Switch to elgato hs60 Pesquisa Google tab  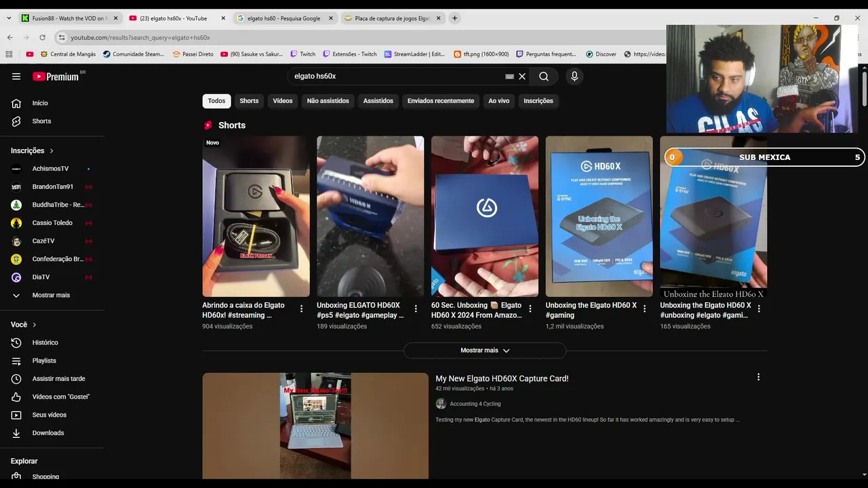(283, 18)
